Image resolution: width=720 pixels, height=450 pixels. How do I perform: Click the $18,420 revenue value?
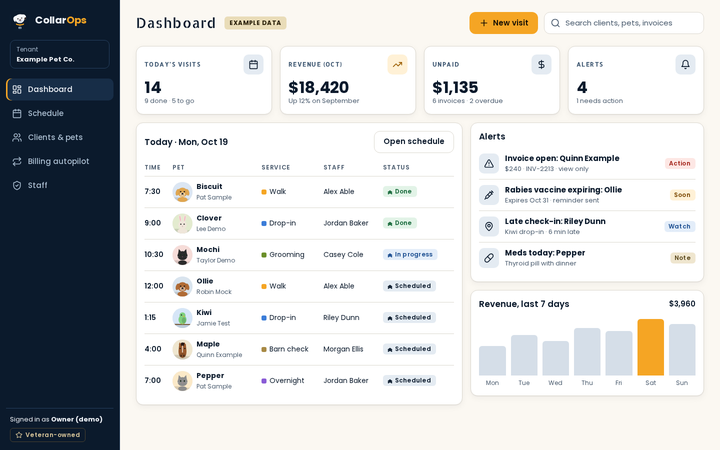(x=318, y=87)
